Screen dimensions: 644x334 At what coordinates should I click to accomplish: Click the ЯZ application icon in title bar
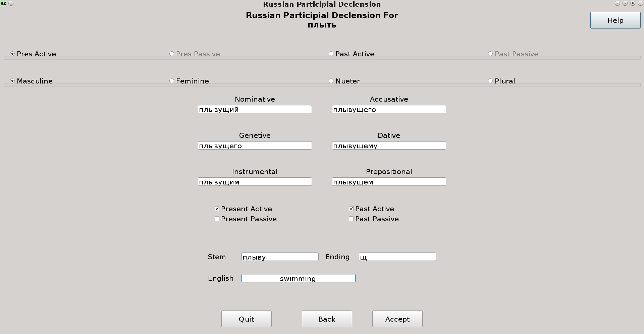point(3,3)
